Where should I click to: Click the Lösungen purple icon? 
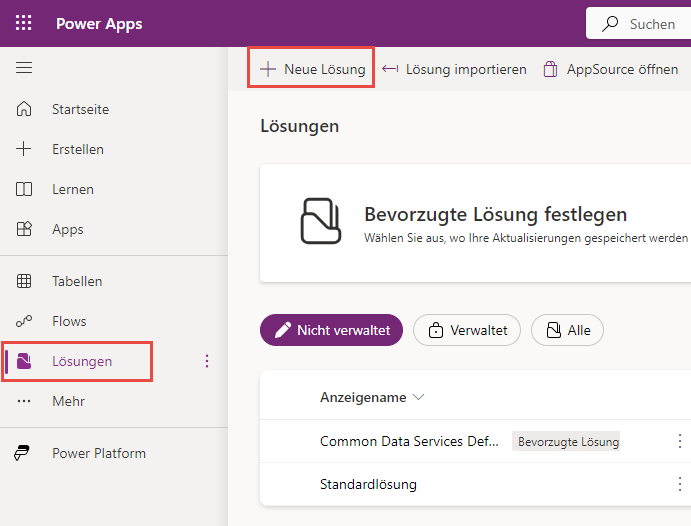click(24, 361)
